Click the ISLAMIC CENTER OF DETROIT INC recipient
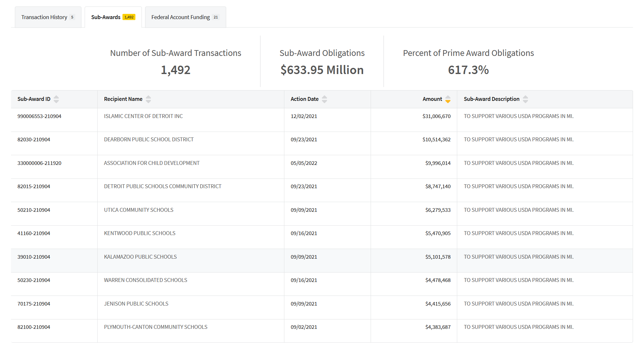The image size is (644, 345). click(143, 116)
